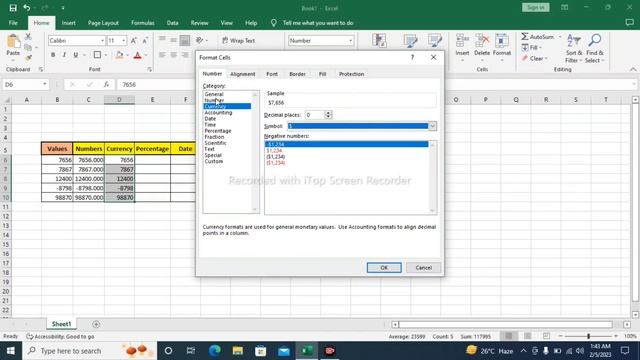Click the Format cells ribbon icon
This screenshot has width=640, height=360.
click(502, 41)
